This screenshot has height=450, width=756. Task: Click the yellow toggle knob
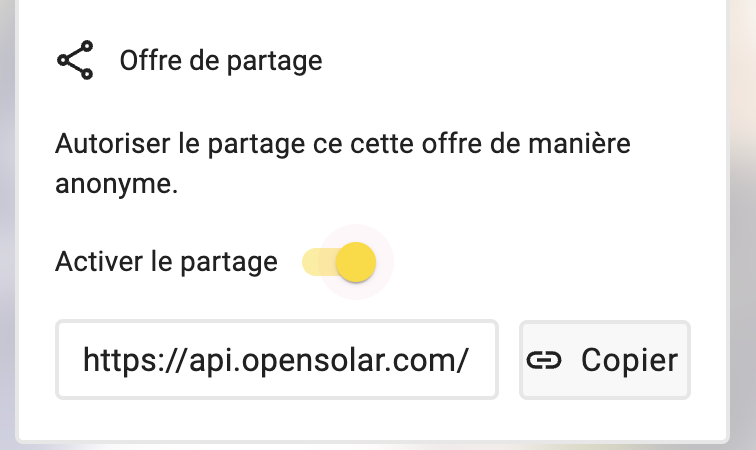tap(356, 262)
